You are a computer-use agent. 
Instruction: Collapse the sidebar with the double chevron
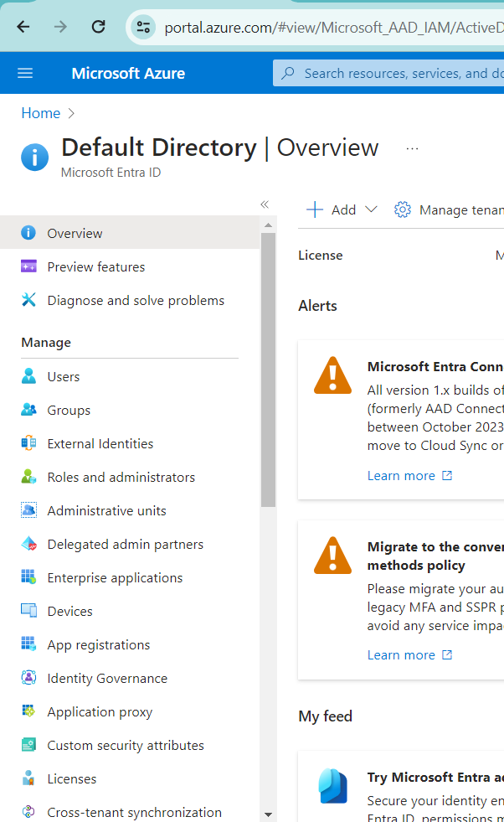tap(265, 204)
